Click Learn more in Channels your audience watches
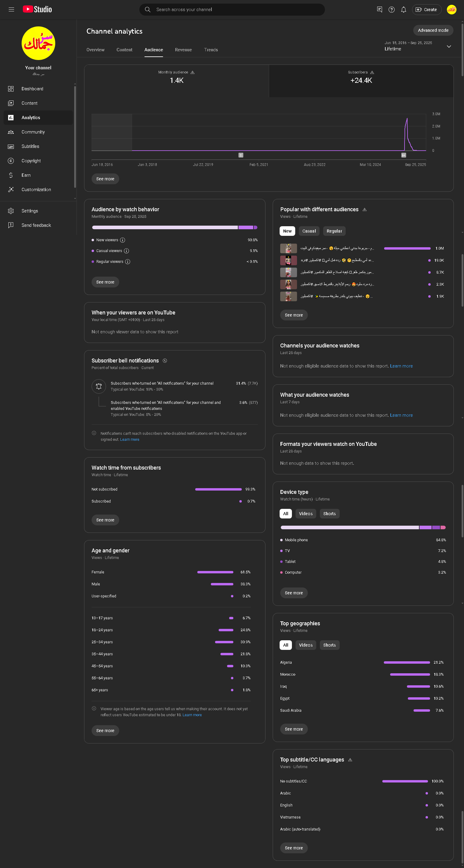 pyautogui.click(x=401, y=366)
